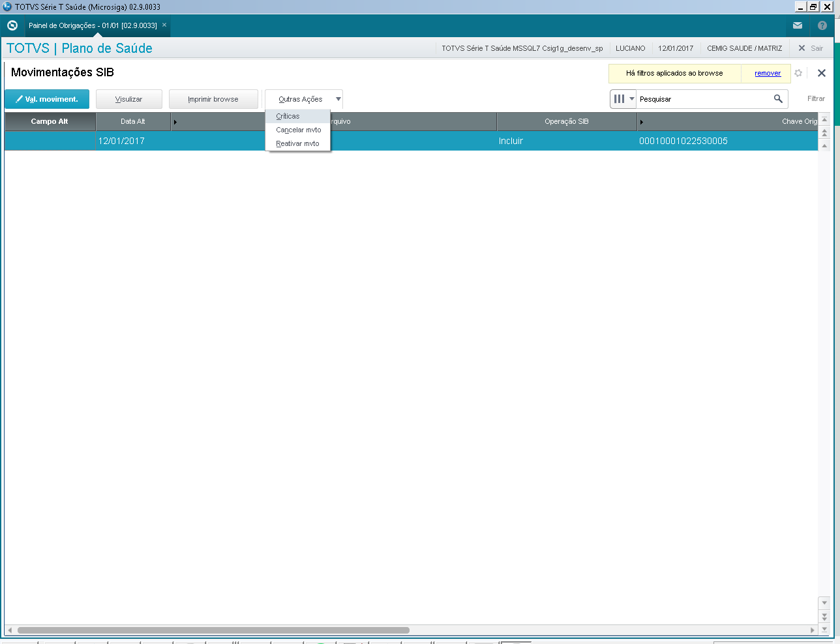Expand the Outras Ações dropdown
The width and height of the screenshot is (840, 644).
[x=304, y=99]
